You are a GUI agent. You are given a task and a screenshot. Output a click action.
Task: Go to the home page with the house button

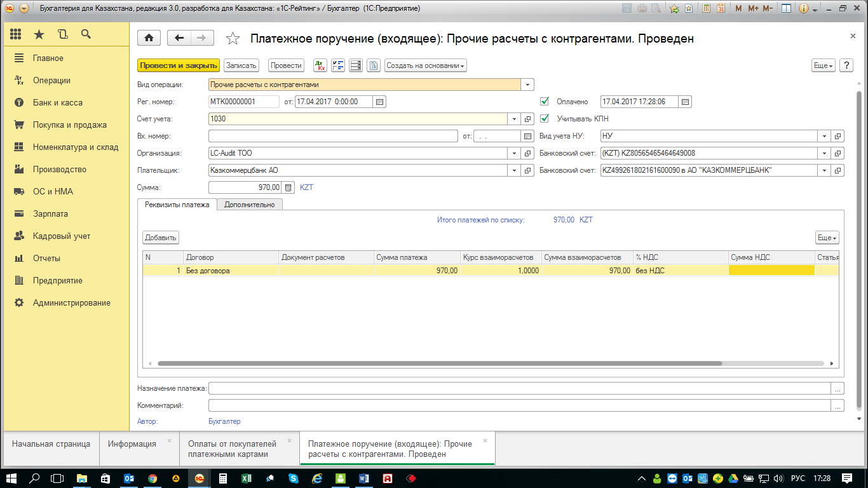[149, 38]
